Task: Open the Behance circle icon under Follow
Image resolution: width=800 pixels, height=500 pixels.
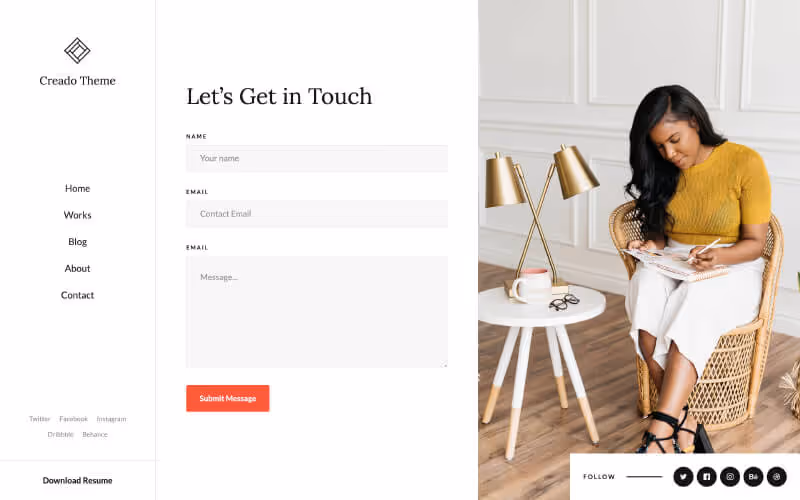Action: coord(754,477)
